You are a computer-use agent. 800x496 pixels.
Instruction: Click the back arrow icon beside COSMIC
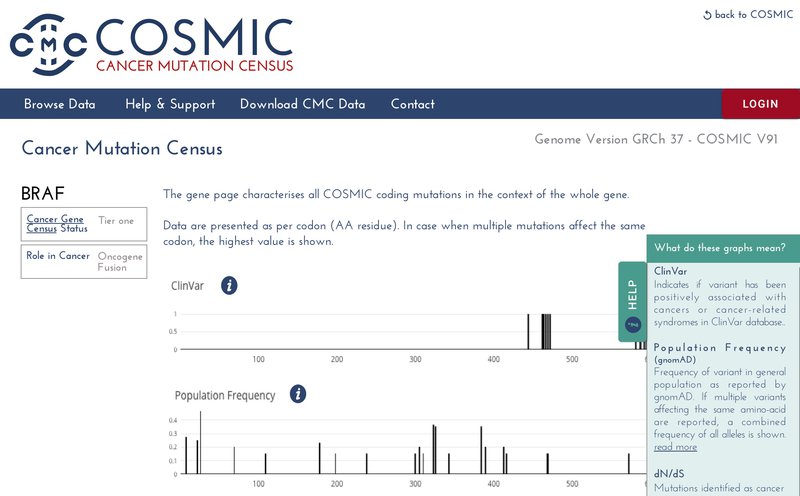pos(708,15)
